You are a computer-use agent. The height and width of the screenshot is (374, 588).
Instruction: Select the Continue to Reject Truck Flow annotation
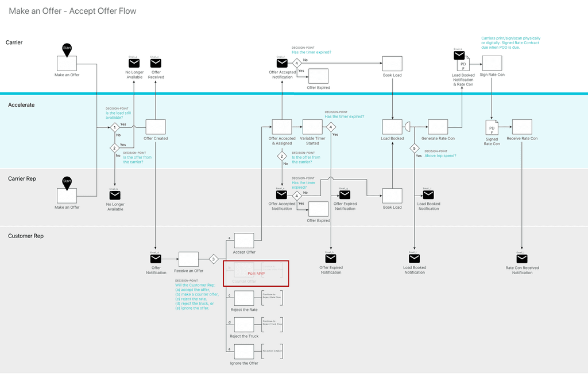pos(272,322)
